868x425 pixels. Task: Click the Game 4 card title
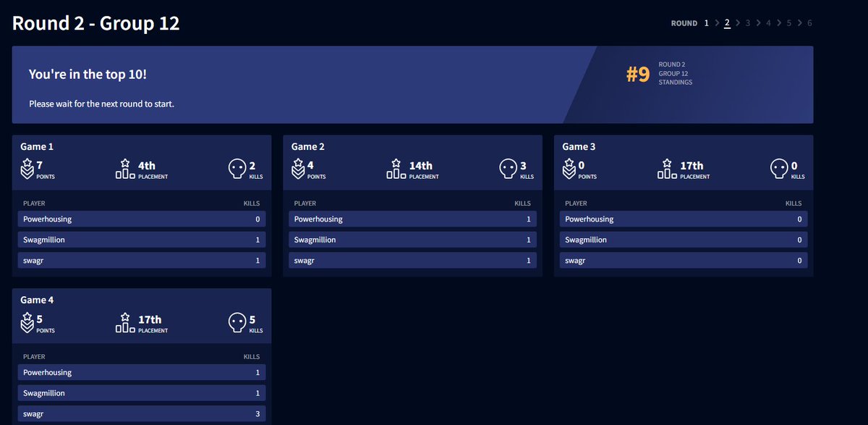(x=37, y=300)
